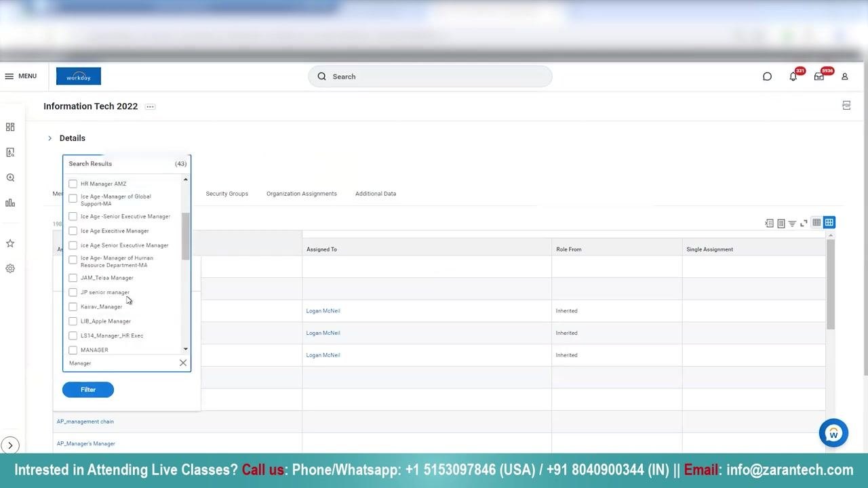Image resolution: width=868 pixels, height=488 pixels.
Task: Open the hamburger MENU button
Action: click(x=20, y=76)
